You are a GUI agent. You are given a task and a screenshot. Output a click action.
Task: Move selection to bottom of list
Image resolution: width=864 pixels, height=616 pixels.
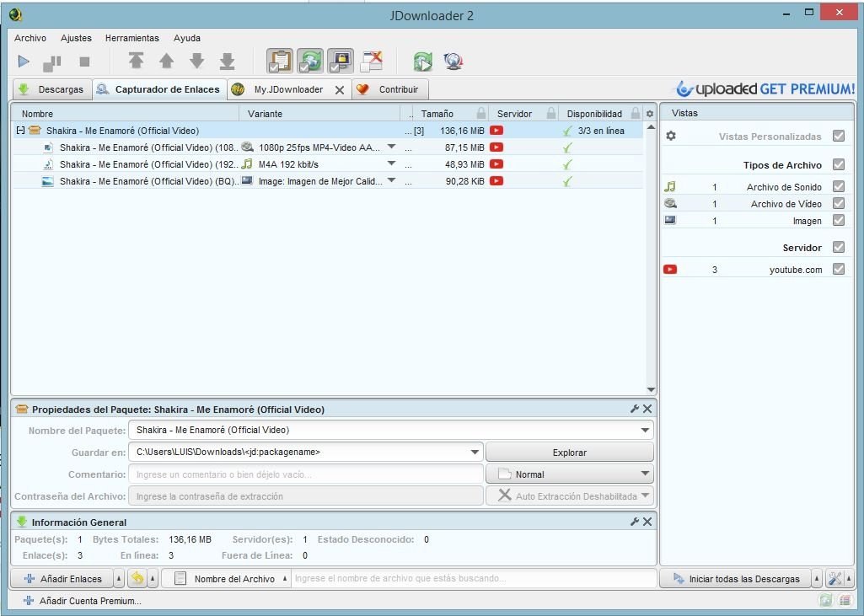pos(227,62)
